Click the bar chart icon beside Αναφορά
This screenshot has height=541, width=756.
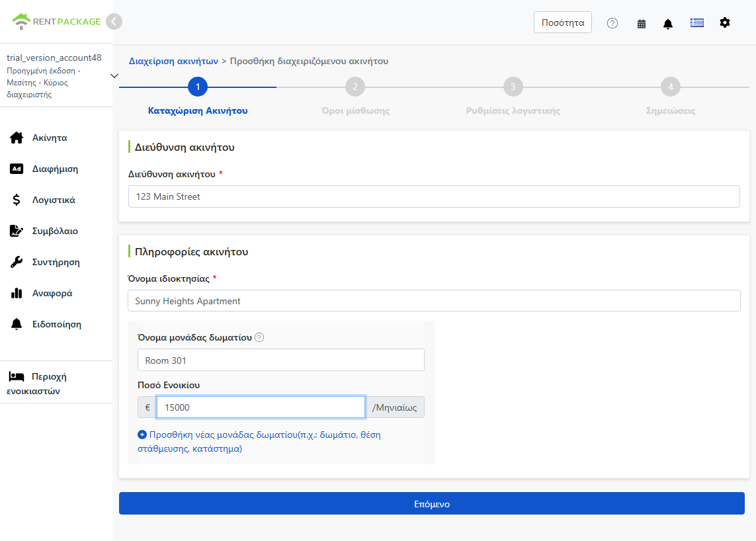click(17, 293)
